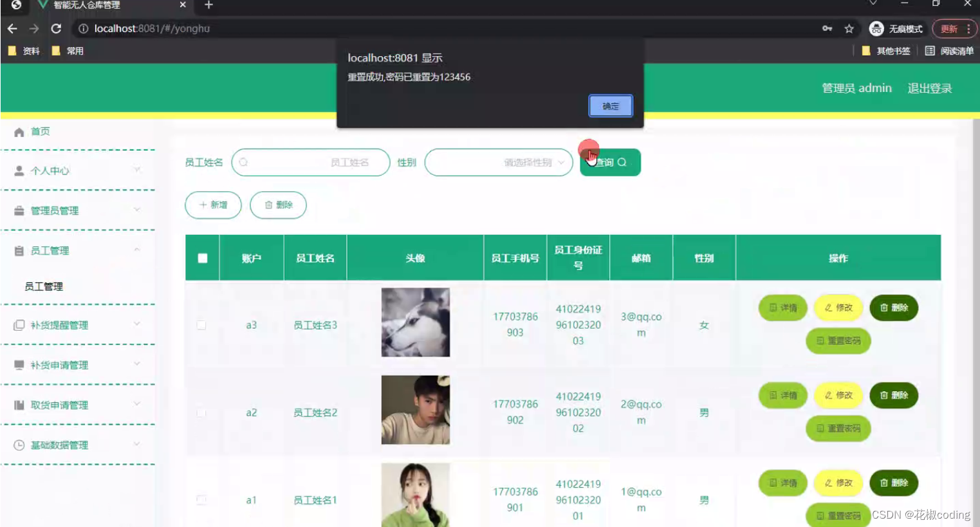Click the 查询 search icon button
This screenshot has width=980, height=527.
pyautogui.click(x=609, y=162)
